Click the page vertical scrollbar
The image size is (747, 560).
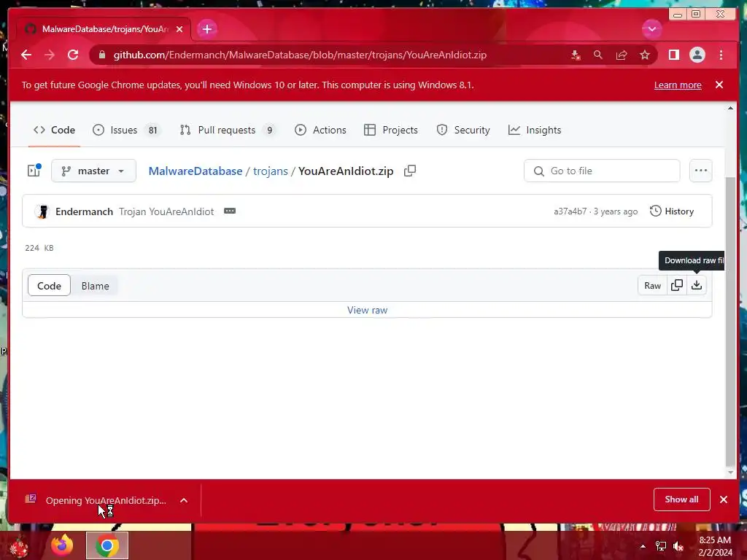pos(729,320)
